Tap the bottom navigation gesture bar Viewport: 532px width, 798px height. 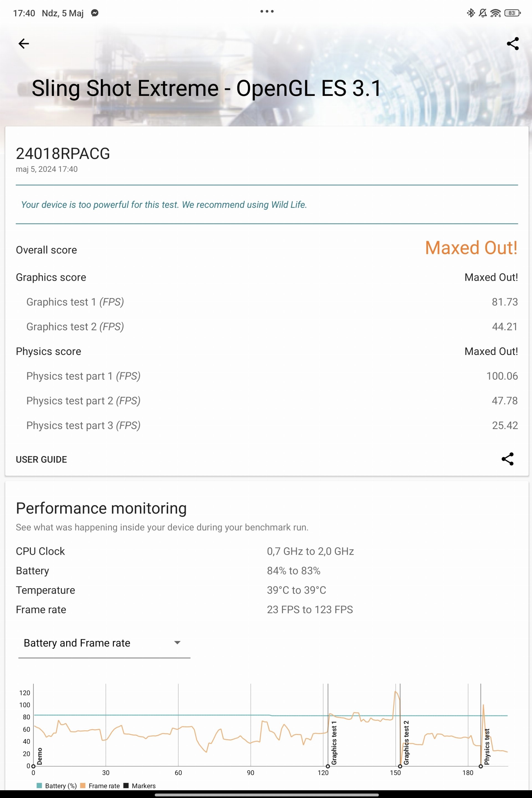coord(267,795)
